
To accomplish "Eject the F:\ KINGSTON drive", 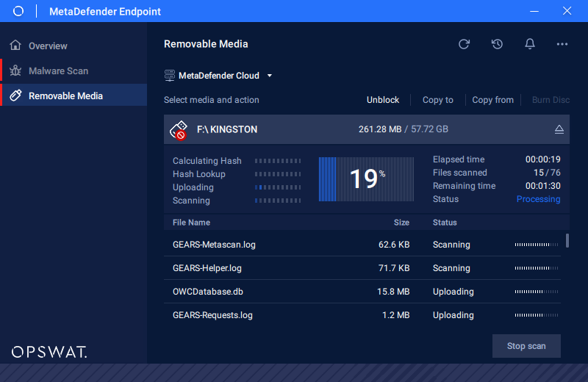I will pos(559,129).
